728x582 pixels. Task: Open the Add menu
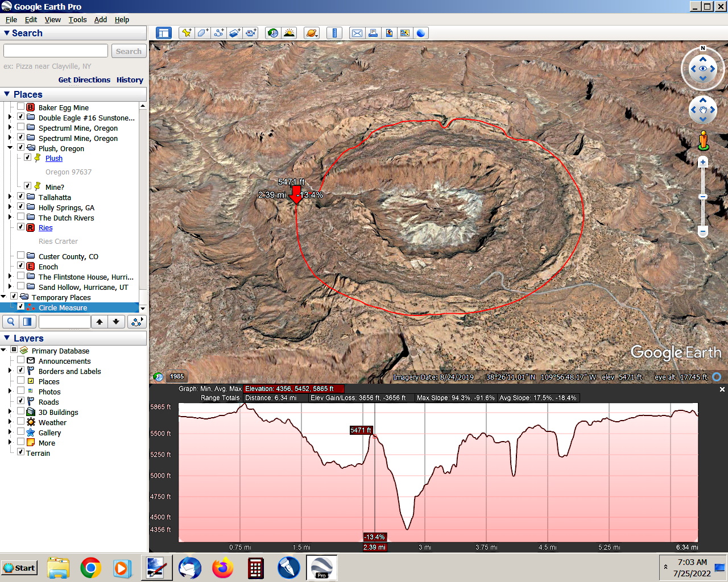click(101, 19)
